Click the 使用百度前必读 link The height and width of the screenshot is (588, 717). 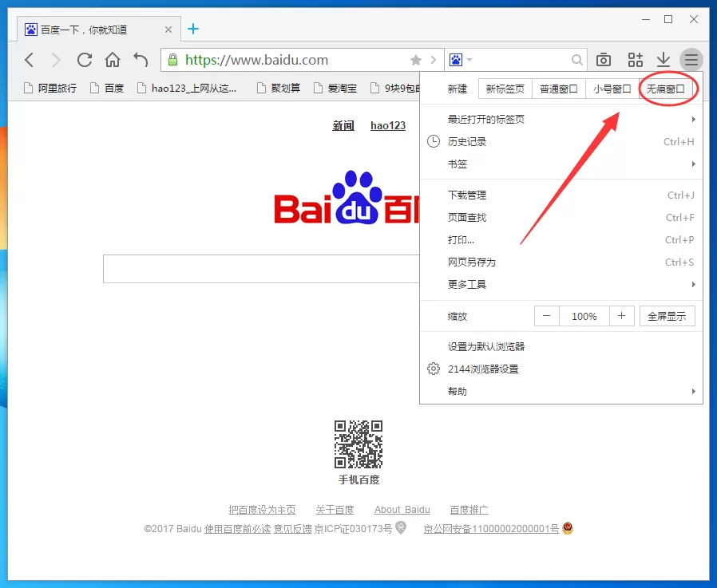pos(237,529)
